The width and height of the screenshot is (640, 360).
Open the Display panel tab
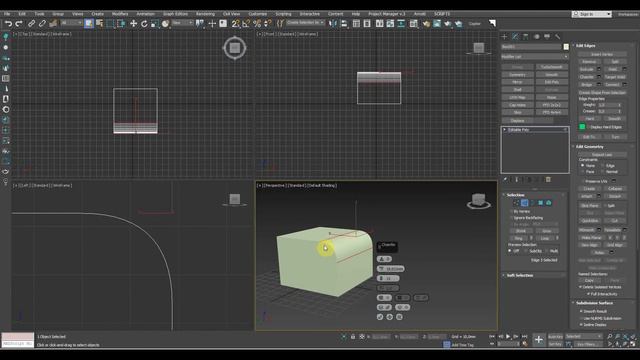point(547,37)
